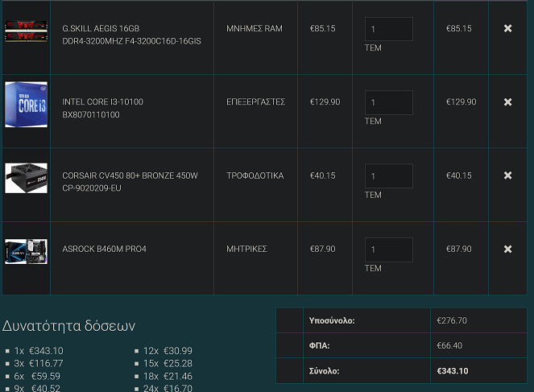Edit quantity field for G.SKILL AEGIS RAM
The width and height of the screenshot is (534, 392).
click(388, 29)
